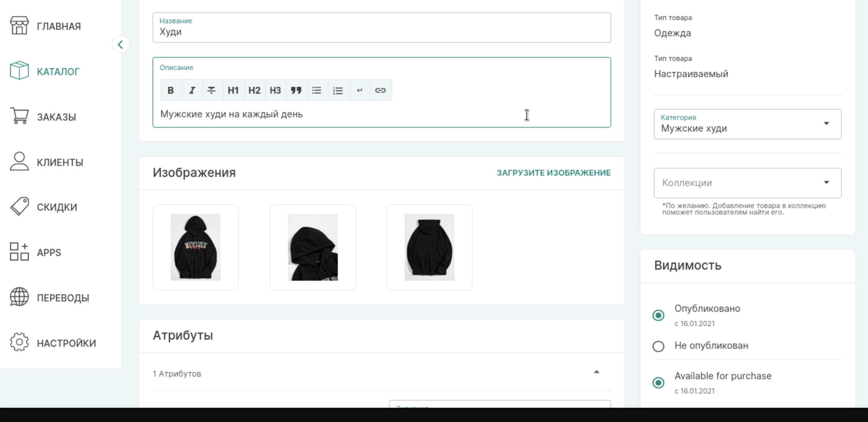Click the ЗАГРУЗИТЕ ИЗОБРАЖЕНИЕ link
Screen dimensions: 868x422
pos(553,172)
